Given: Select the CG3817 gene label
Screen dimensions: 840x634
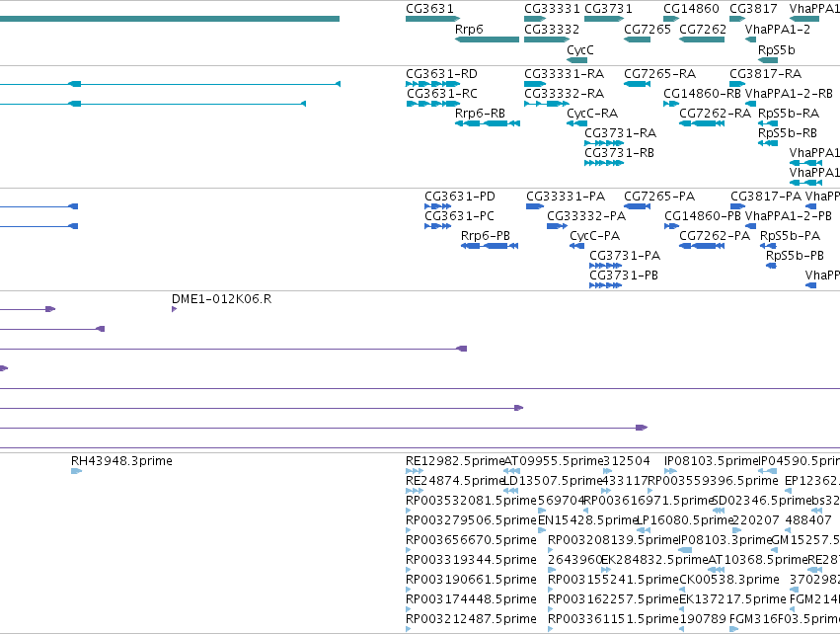Looking at the screenshot, I should [753, 9].
